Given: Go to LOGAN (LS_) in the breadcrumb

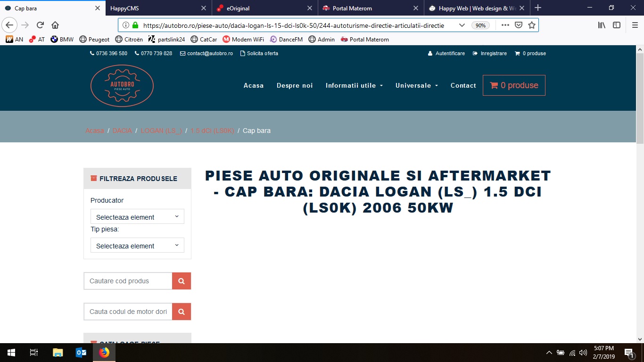Looking at the screenshot, I should tap(161, 131).
